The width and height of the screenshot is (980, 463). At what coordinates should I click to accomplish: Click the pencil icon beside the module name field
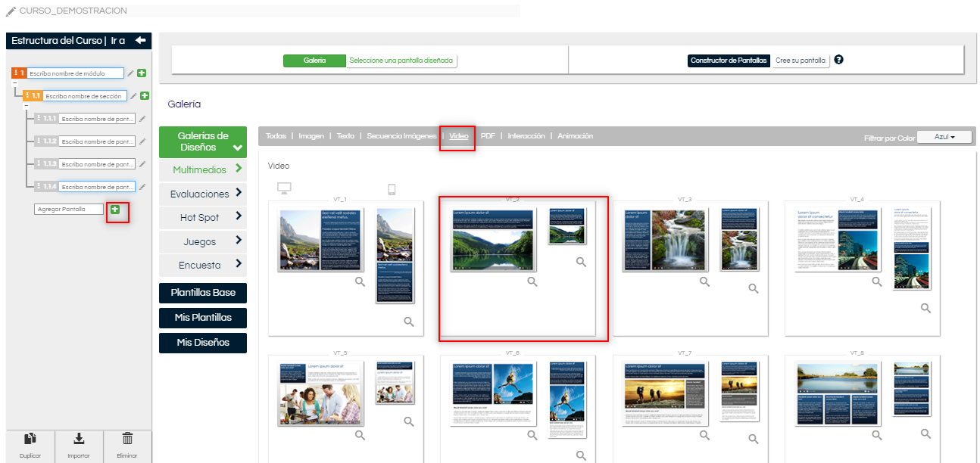pyautogui.click(x=130, y=73)
